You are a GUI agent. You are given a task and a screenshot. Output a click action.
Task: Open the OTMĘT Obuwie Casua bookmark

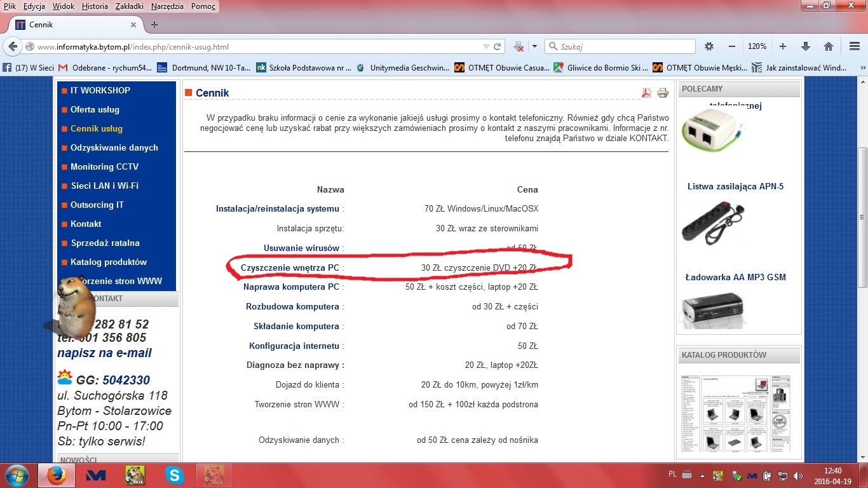pyautogui.click(x=502, y=67)
